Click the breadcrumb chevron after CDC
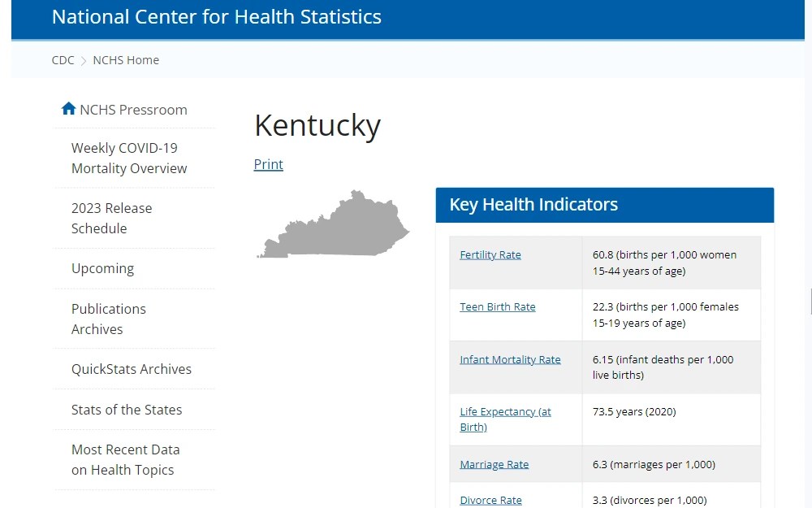 tap(80, 60)
